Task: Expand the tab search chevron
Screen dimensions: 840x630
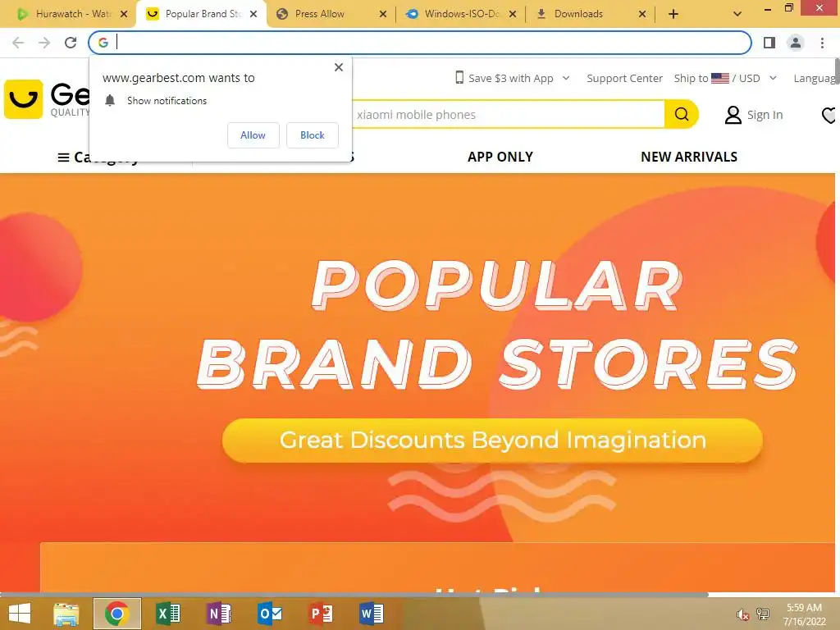Action: tap(737, 15)
